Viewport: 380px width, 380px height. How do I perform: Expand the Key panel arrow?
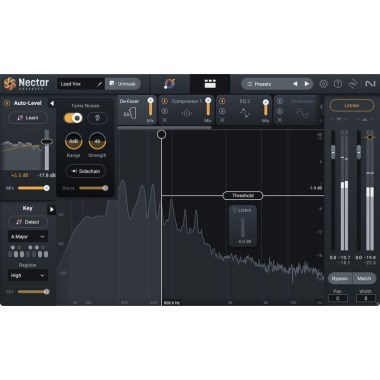[52, 209]
